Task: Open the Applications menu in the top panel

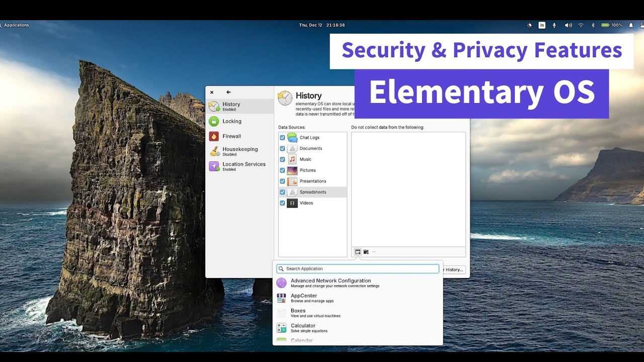Action: click(15, 25)
